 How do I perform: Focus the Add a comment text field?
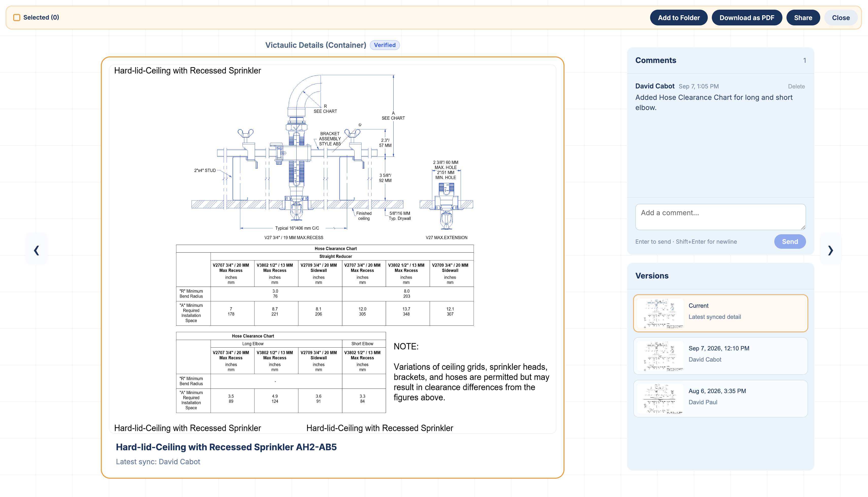(720, 217)
